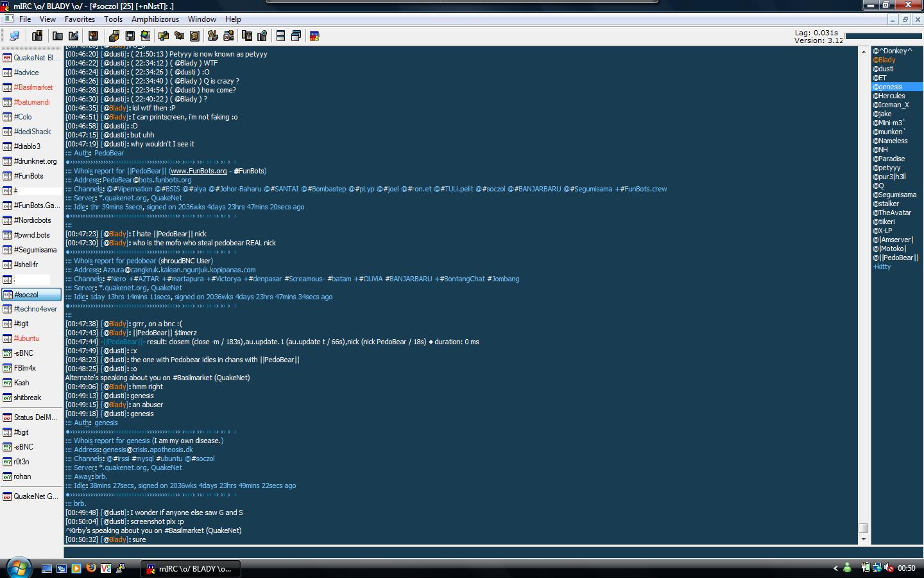Image resolution: width=924 pixels, height=578 pixels.
Task: Open the Address Book toolbar icon
Action: [x=194, y=36]
